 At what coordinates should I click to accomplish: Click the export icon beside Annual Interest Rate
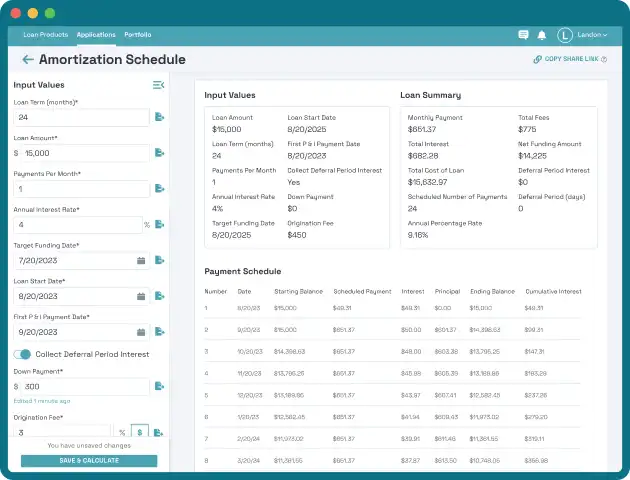coord(160,224)
